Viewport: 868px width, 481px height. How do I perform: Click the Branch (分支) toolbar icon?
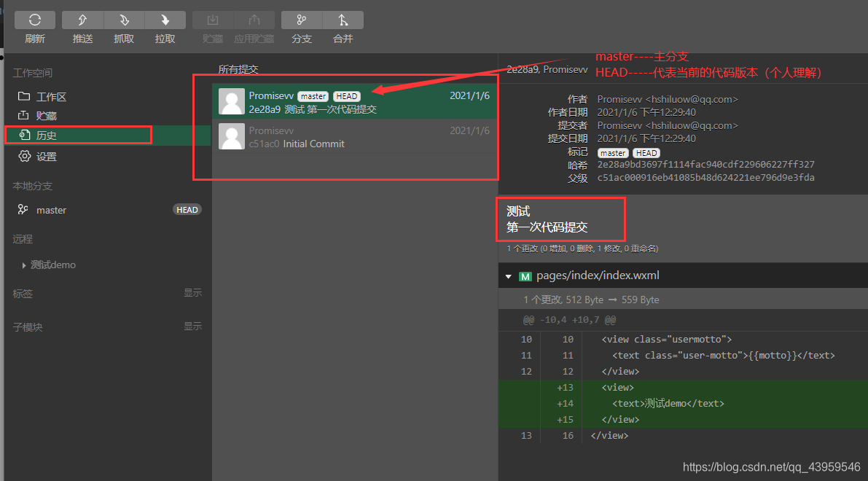click(302, 20)
